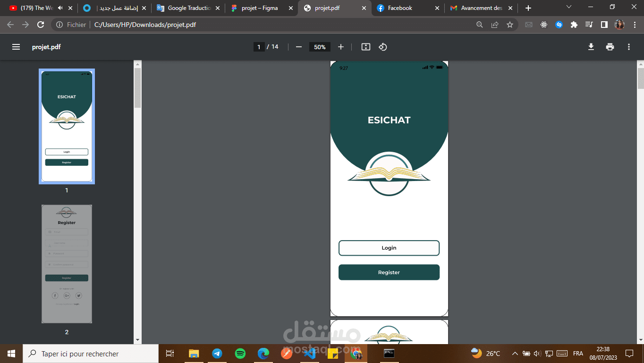644x363 pixels.
Task: Open a new browser tab
Action: pyautogui.click(x=528, y=8)
